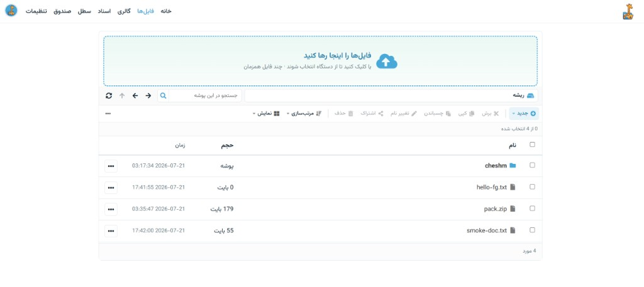Sort by Size (حجم) column header

pyautogui.click(x=226, y=145)
